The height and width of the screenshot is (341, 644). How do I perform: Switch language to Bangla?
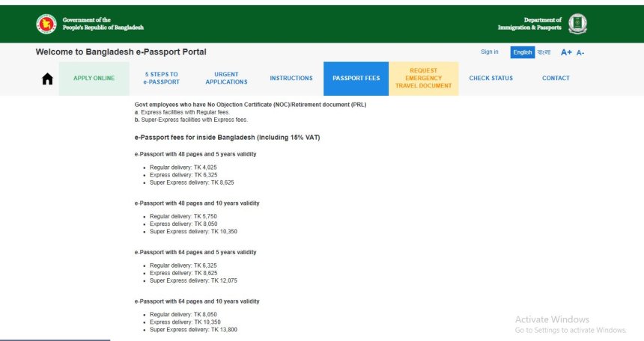click(544, 52)
